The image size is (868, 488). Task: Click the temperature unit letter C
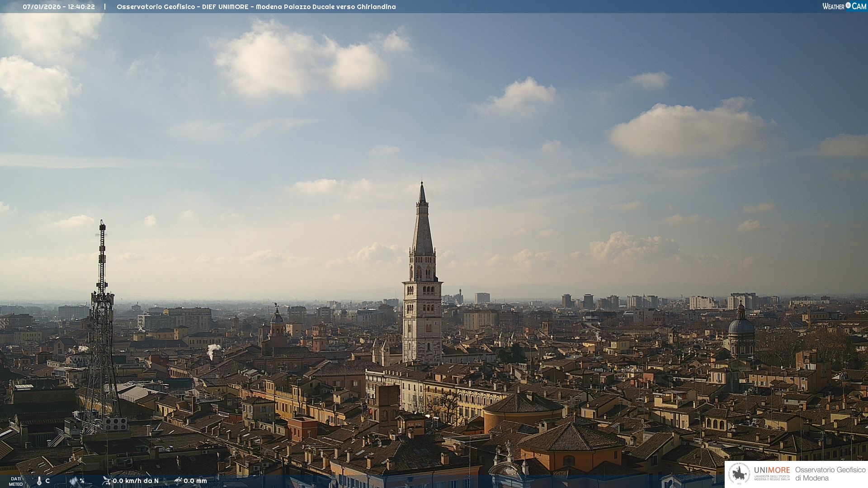pyautogui.click(x=47, y=481)
